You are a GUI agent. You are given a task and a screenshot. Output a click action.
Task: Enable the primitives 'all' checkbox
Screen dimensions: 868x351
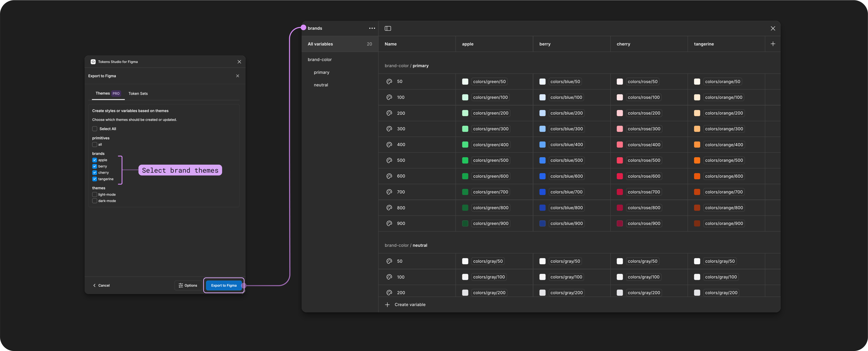coord(95,144)
